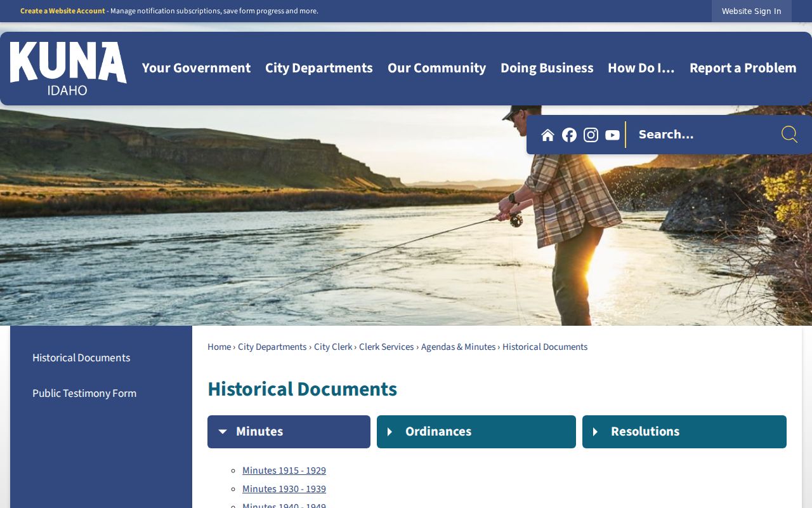812x508 pixels.
Task: Go to Agendas & Minutes breadcrumb
Action: tap(458, 347)
